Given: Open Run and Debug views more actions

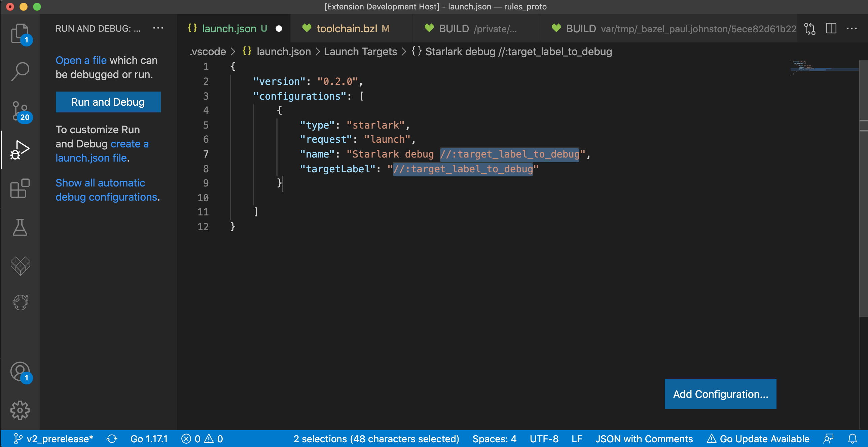Looking at the screenshot, I should click(x=158, y=28).
